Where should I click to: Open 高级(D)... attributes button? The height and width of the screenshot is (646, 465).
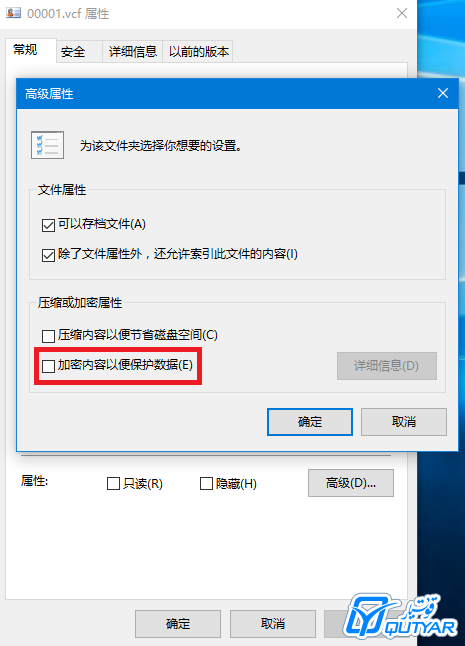(351, 483)
